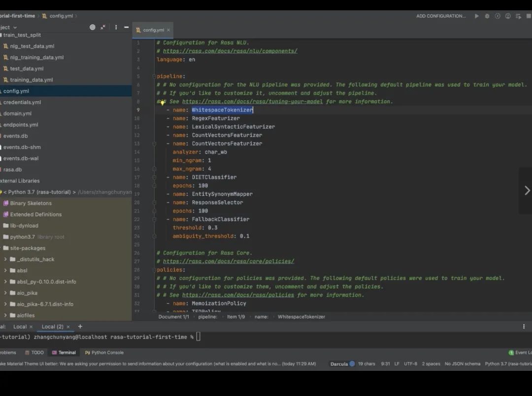Close the Local terminal tab
The height and width of the screenshot is (396, 532).
[x=31, y=327]
